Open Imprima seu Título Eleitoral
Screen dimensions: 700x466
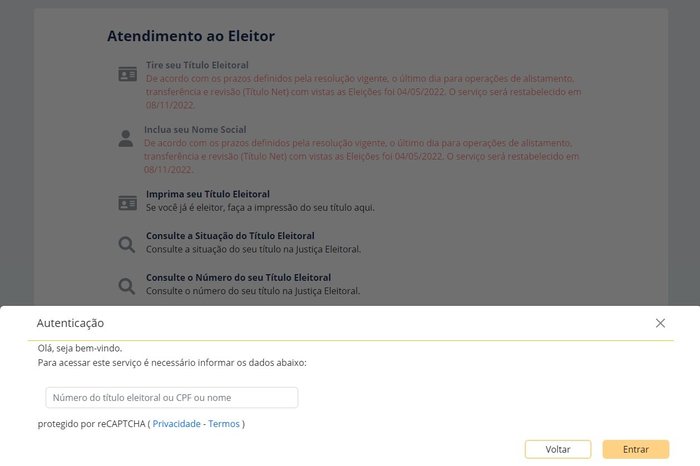pyautogui.click(x=208, y=194)
